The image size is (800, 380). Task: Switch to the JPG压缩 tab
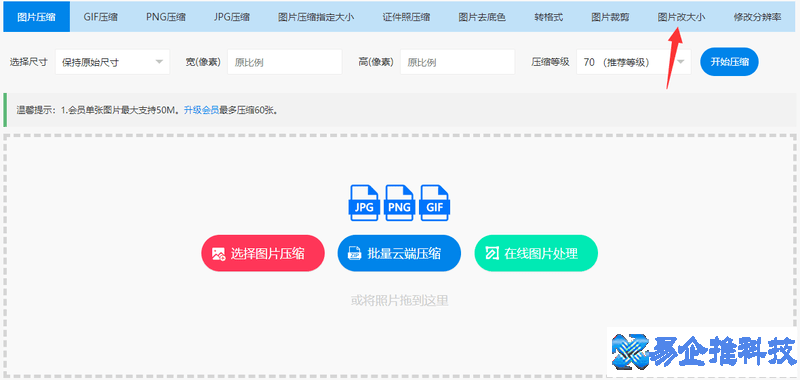232,17
